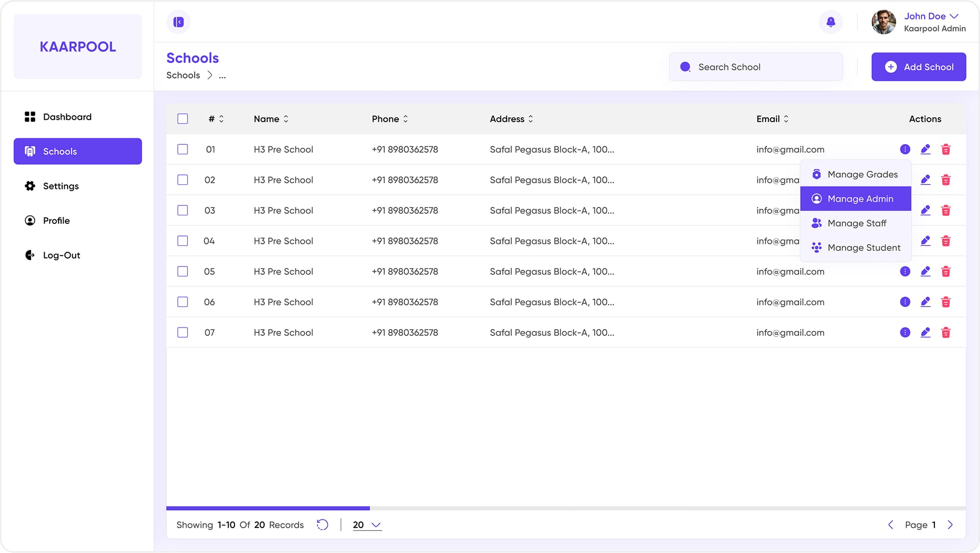
Task: Delete row 07 using the trash icon
Action: pos(946,332)
